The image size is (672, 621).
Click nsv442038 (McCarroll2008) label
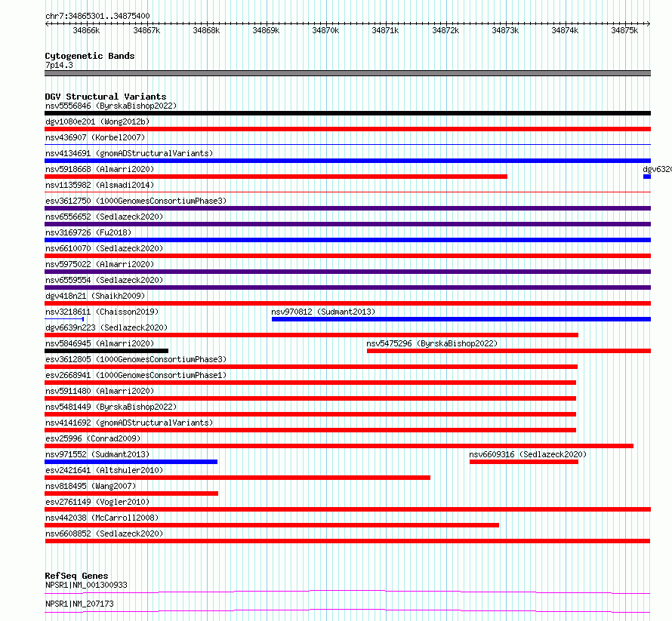102,518
